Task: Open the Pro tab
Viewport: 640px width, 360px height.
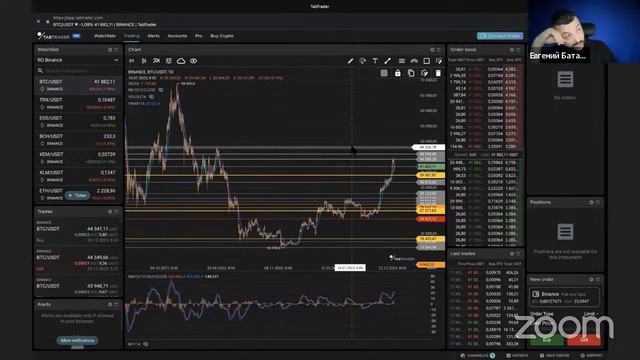Action: click(199, 36)
